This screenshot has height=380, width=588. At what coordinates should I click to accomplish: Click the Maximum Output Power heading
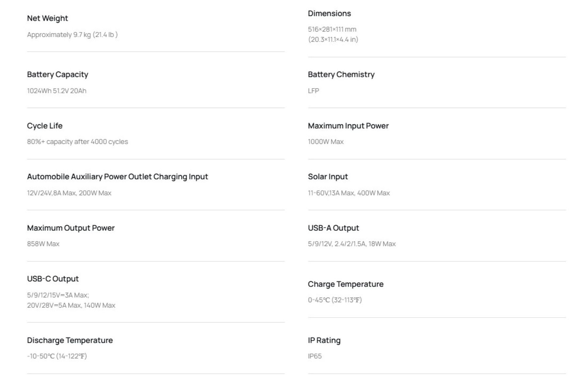pos(71,228)
